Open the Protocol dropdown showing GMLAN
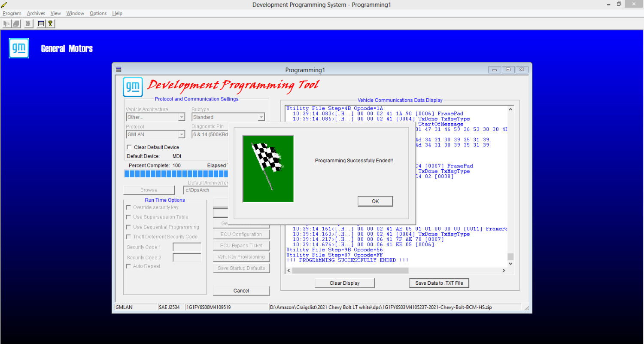The width and height of the screenshot is (644, 344). [182, 134]
